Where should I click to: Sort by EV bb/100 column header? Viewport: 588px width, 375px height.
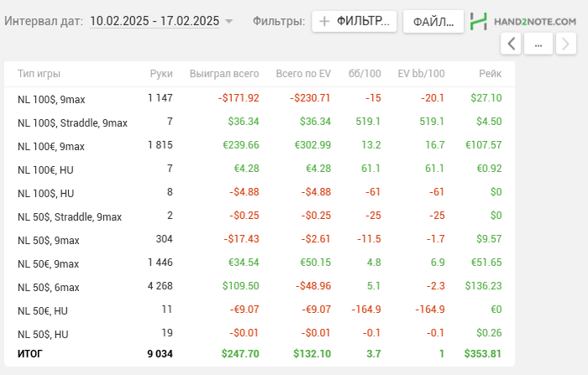[421, 74]
